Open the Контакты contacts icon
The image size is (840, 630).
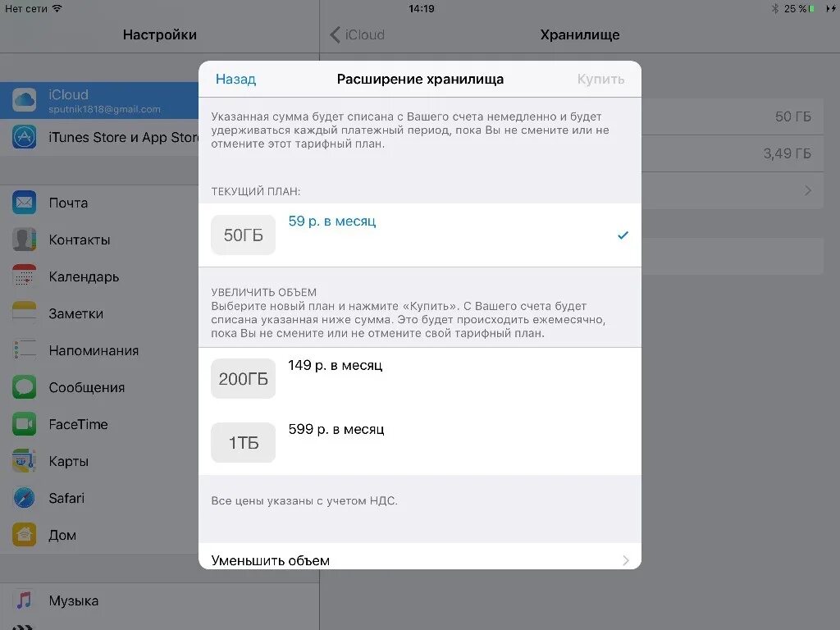pos(24,240)
